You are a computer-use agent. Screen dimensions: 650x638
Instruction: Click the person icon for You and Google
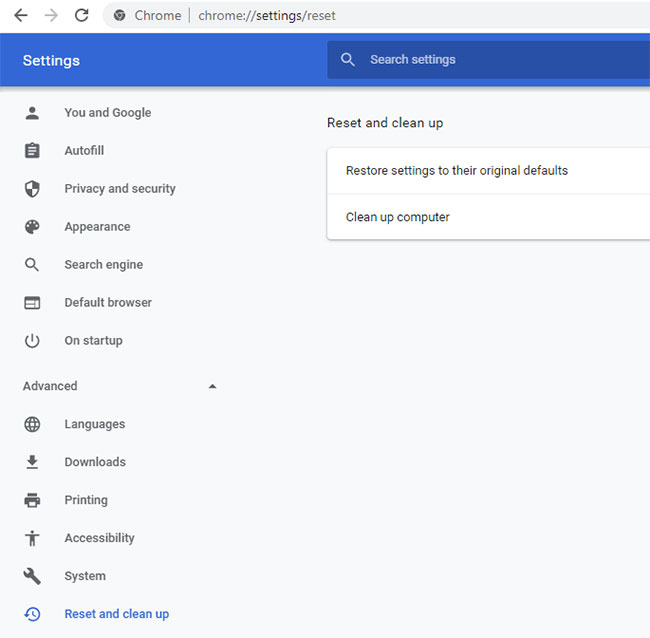[32, 113]
